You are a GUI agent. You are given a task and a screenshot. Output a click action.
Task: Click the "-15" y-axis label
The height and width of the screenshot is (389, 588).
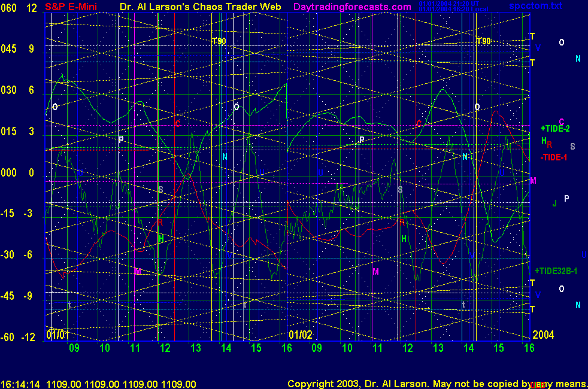(x=8, y=213)
